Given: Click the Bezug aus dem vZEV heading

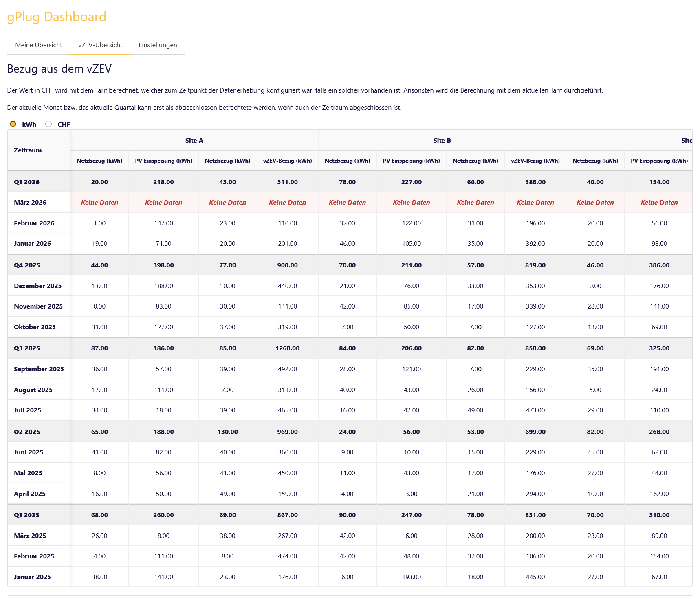Looking at the screenshot, I should click(59, 69).
